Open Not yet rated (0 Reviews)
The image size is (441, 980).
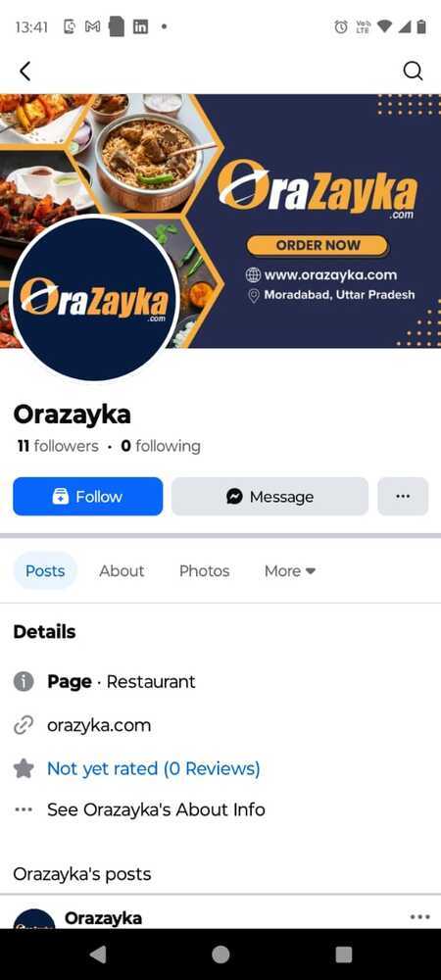coord(154,768)
